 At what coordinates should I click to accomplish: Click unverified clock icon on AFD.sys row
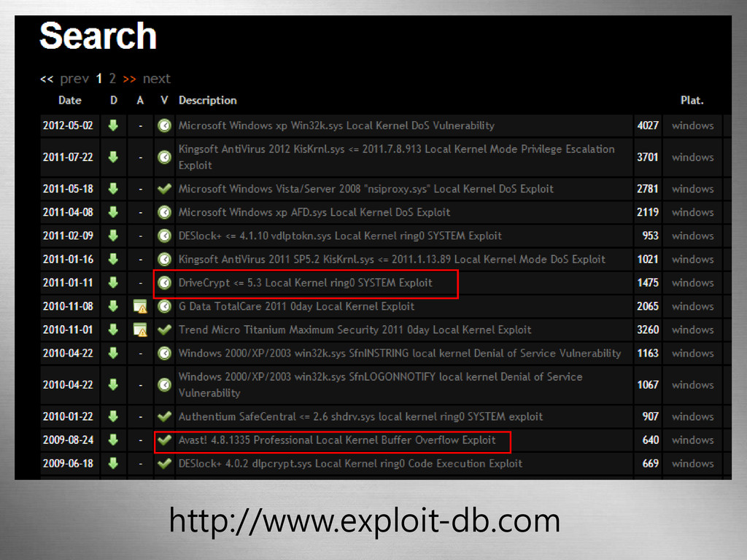(x=164, y=212)
